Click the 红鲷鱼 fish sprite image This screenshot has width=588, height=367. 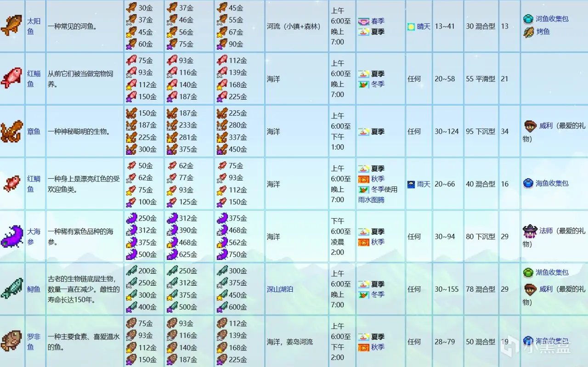(11, 184)
